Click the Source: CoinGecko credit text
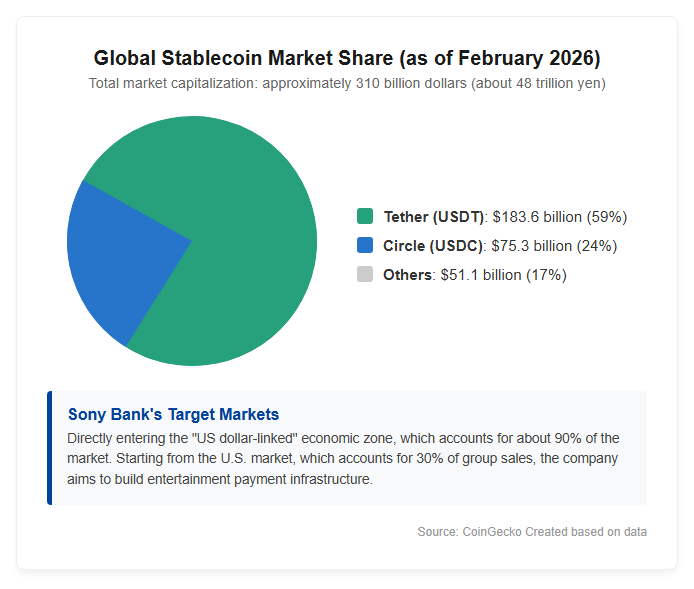This screenshot has width=694, height=589. (x=532, y=531)
